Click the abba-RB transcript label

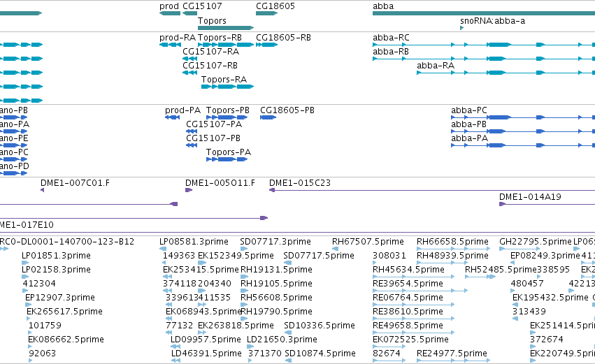click(391, 52)
